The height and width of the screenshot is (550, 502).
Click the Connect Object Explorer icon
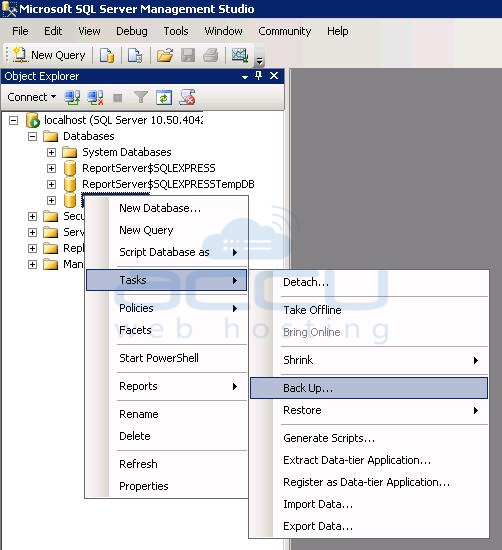[72, 98]
